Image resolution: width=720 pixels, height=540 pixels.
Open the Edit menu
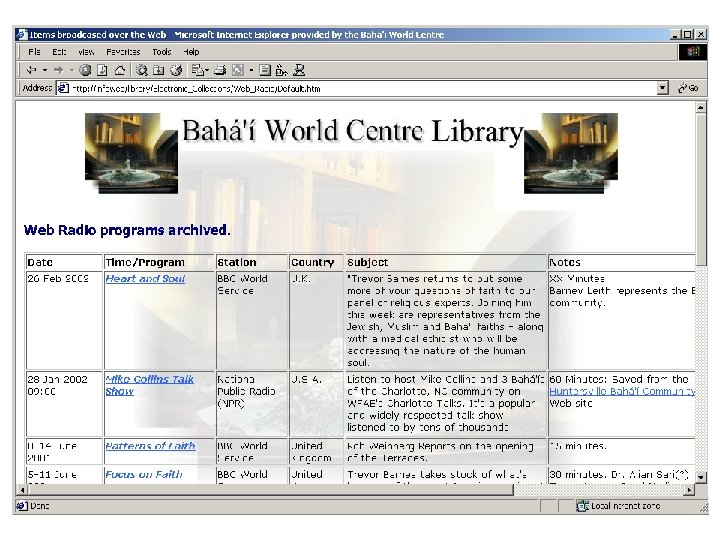(59, 52)
